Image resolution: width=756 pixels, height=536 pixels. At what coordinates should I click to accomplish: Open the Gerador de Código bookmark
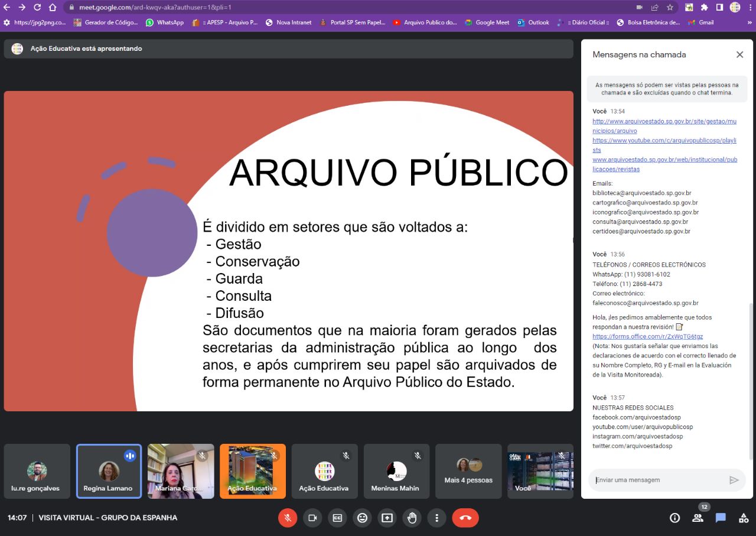point(106,22)
